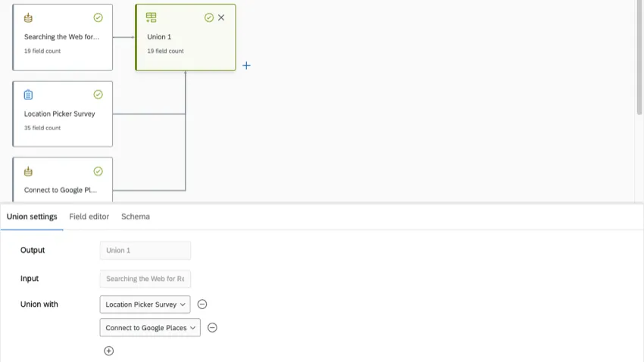Switch to Schema tab
Screen dimensions: 644x362
(x=136, y=217)
